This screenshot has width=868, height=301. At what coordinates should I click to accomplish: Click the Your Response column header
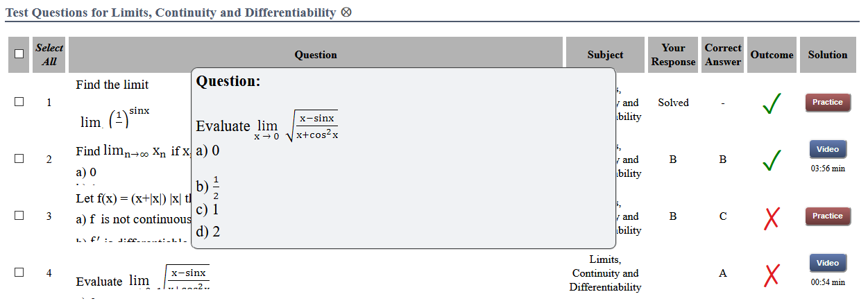pyautogui.click(x=673, y=55)
